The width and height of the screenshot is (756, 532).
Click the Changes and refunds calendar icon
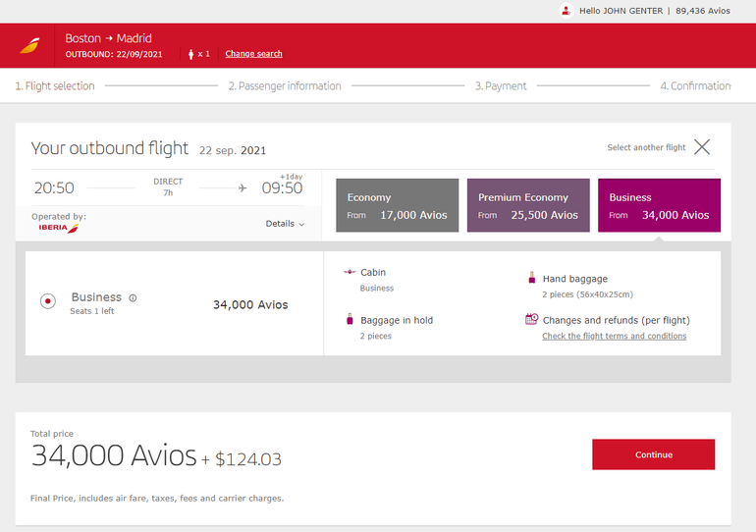pyautogui.click(x=531, y=319)
